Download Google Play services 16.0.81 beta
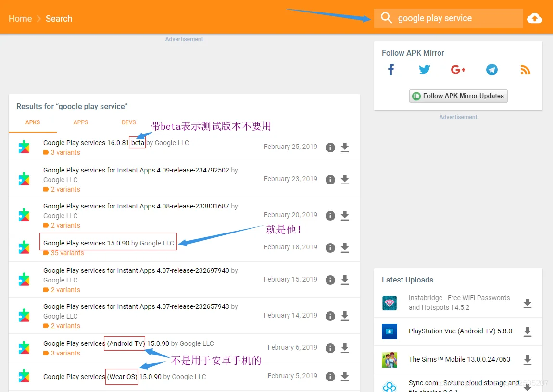This screenshot has width=553, height=392. (x=345, y=147)
